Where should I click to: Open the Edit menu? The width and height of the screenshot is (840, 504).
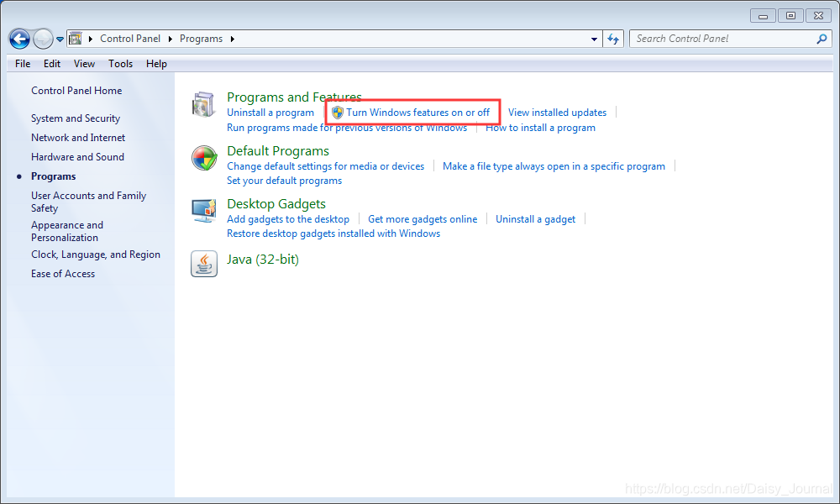coord(52,64)
